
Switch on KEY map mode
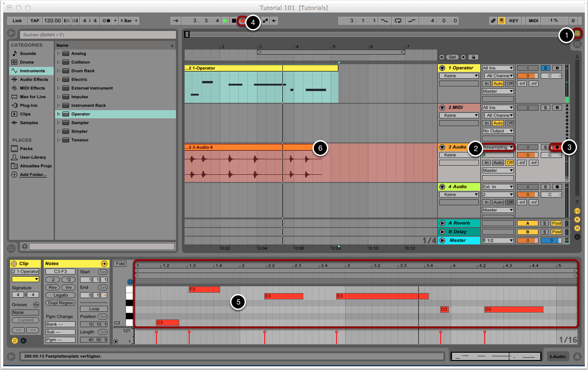pos(513,21)
